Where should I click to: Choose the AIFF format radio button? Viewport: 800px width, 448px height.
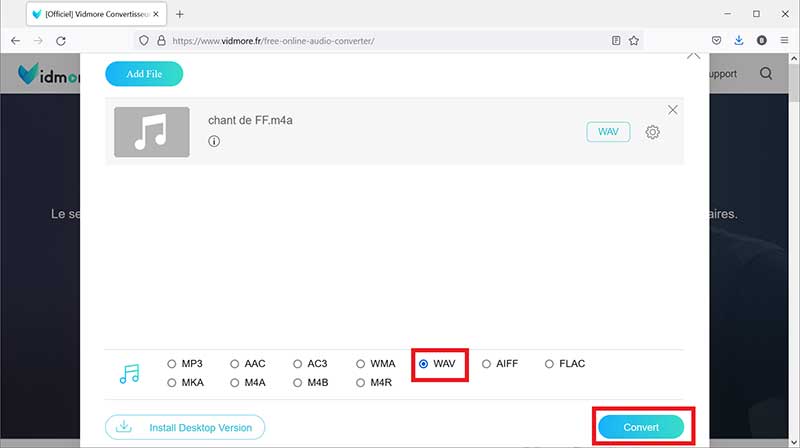point(487,364)
